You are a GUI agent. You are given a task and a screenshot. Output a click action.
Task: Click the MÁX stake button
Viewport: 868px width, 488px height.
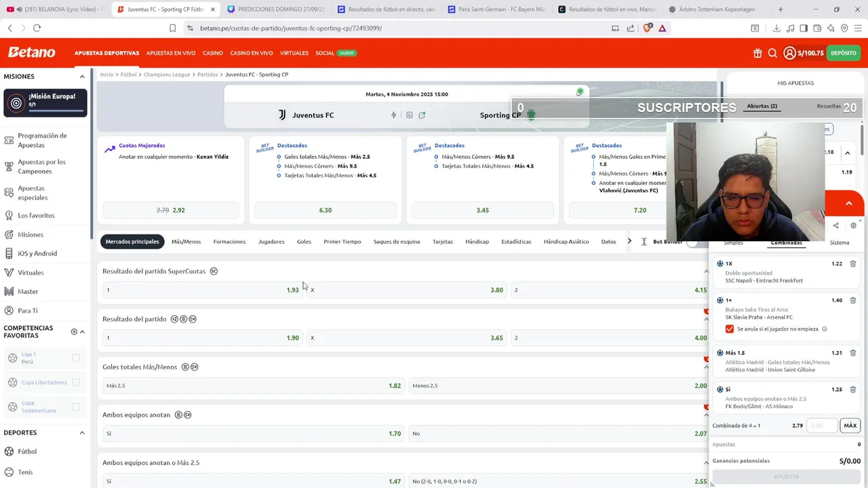850,426
